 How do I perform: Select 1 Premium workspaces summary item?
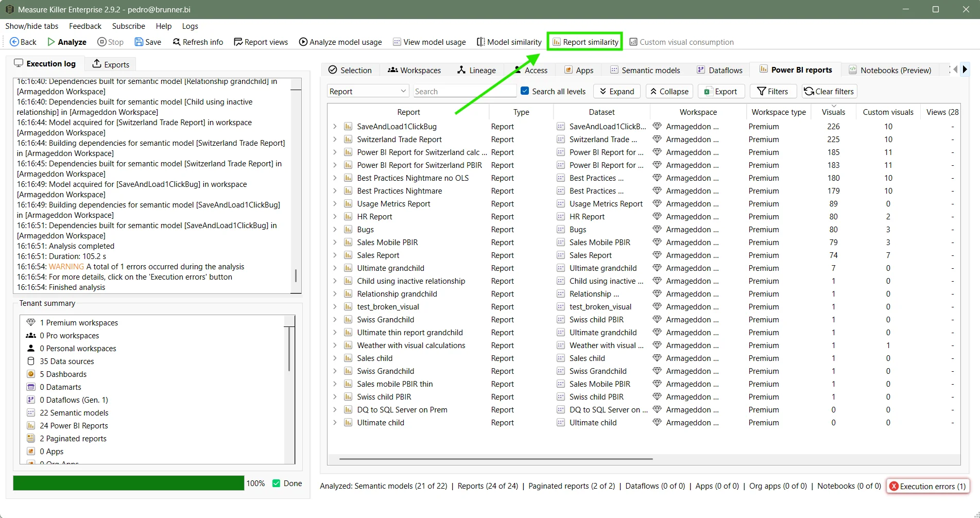[x=79, y=323]
